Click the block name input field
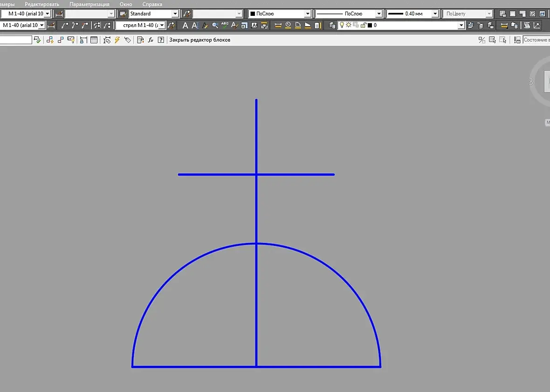Viewport: 550px width, 392px height. coord(16,40)
